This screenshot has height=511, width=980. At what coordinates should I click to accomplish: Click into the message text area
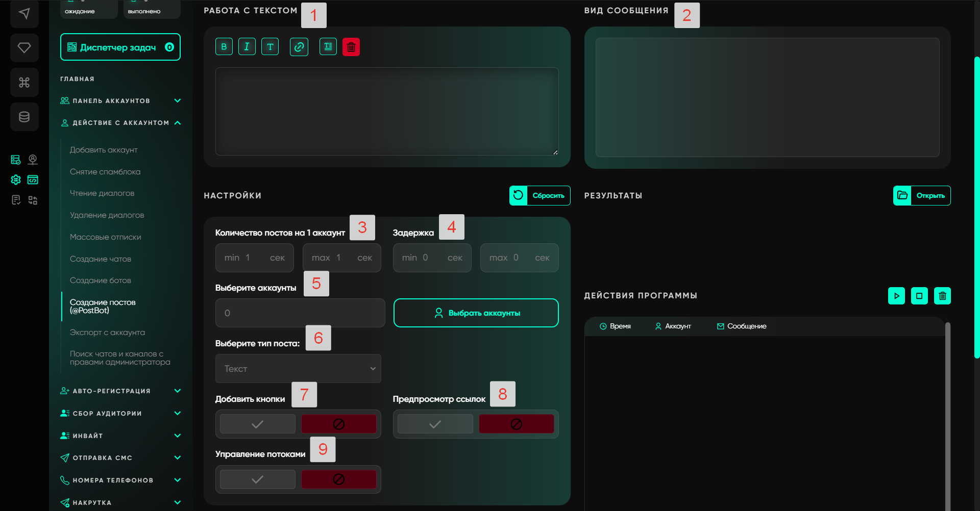click(x=386, y=111)
